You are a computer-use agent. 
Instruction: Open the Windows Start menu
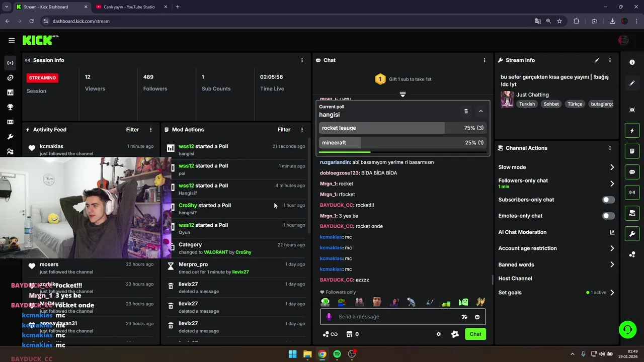point(292,354)
